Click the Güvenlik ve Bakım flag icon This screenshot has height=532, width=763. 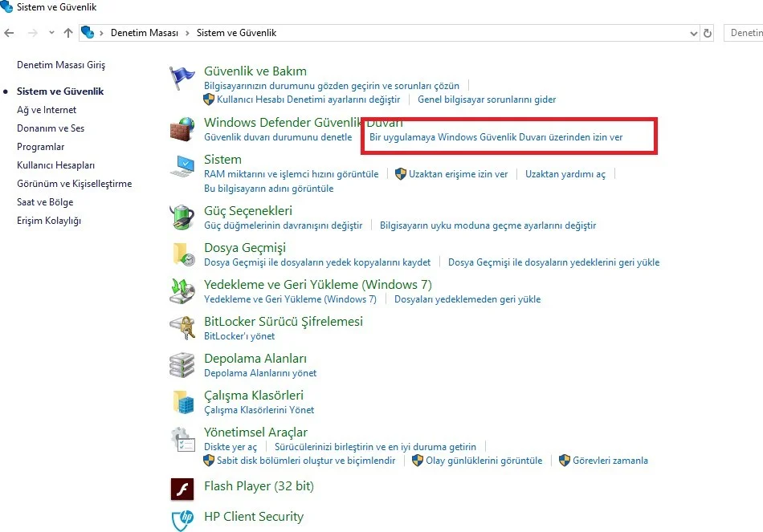182,79
